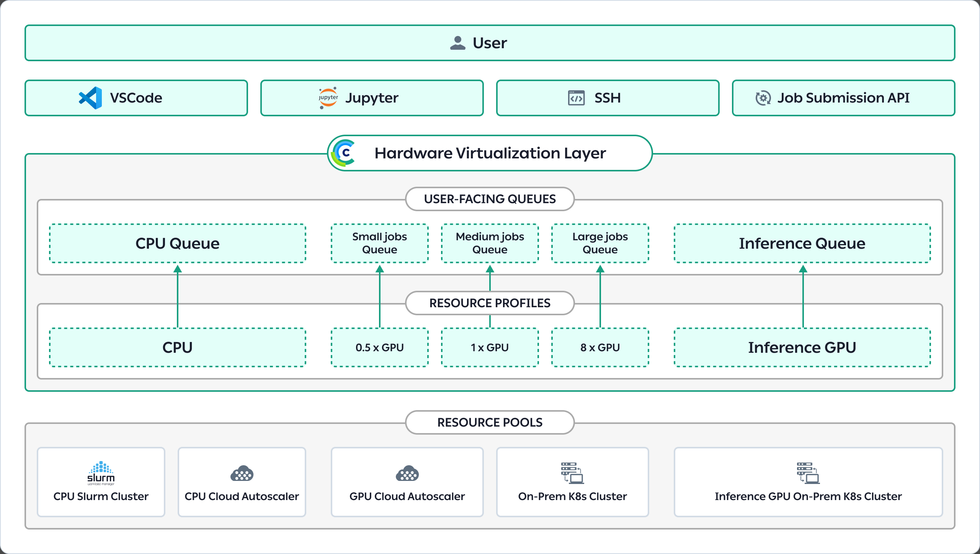Click the Inference GPU On-Prem server icon
The image size is (980, 554).
pyautogui.click(x=808, y=473)
